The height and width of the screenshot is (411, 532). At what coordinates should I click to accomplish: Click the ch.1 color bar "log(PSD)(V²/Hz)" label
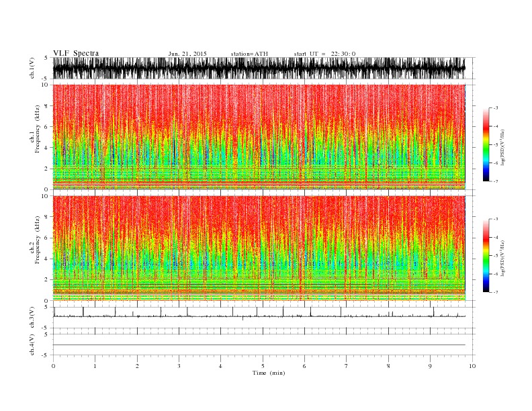coord(503,147)
